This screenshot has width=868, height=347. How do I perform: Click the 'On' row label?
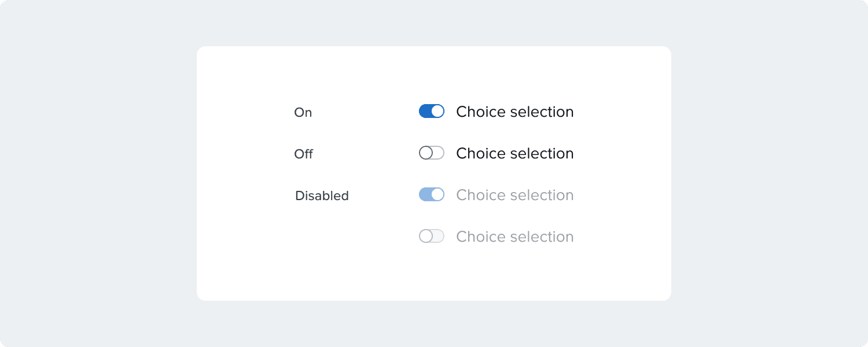[303, 112]
